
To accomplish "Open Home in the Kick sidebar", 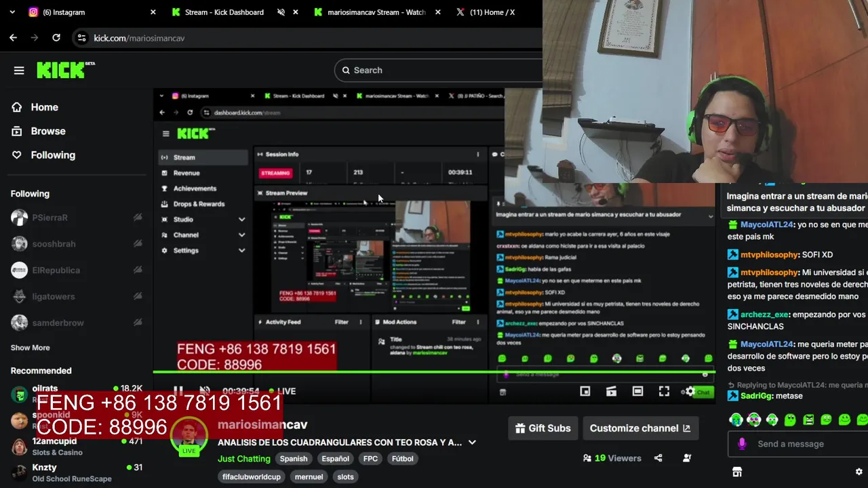I will [35, 107].
